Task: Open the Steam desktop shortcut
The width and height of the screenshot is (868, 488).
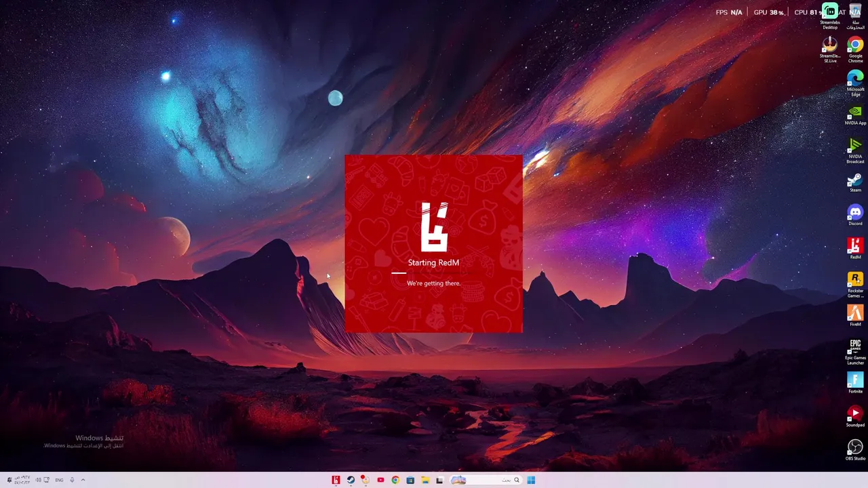Action: pyautogui.click(x=856, y=182)
